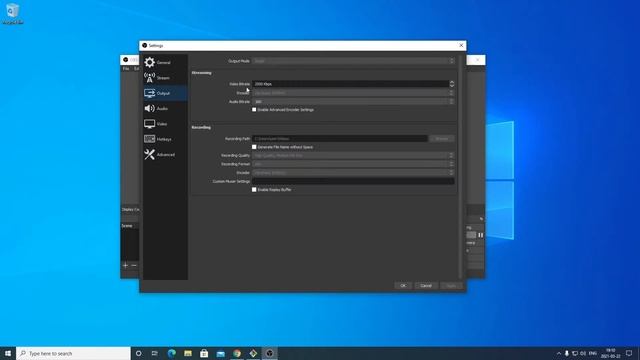Viewport: 640px width, 360px height.
Task: Click the pause recording icon in the OBS main window
Action: (480, 235)
